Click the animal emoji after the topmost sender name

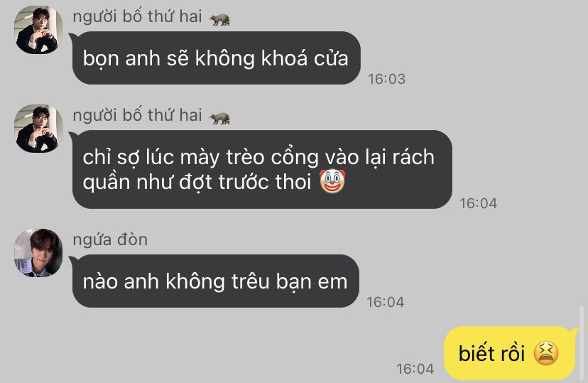(219, 19)
